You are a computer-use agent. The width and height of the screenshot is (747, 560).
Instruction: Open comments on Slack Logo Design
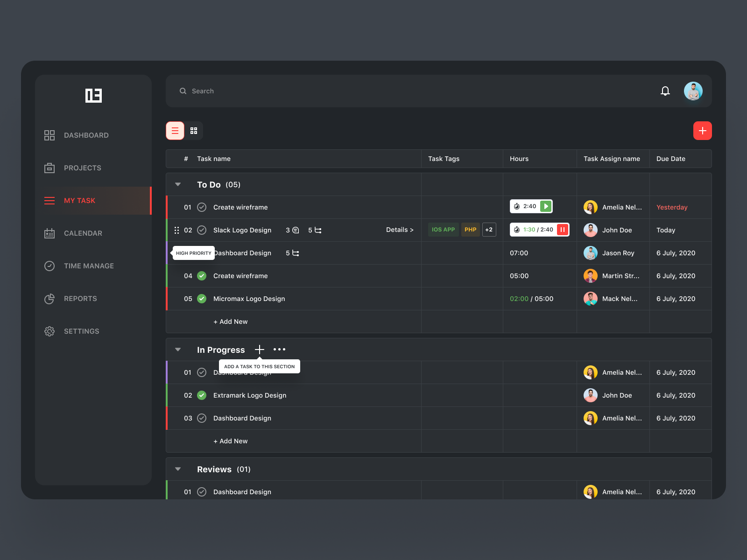tap(292, 230)
